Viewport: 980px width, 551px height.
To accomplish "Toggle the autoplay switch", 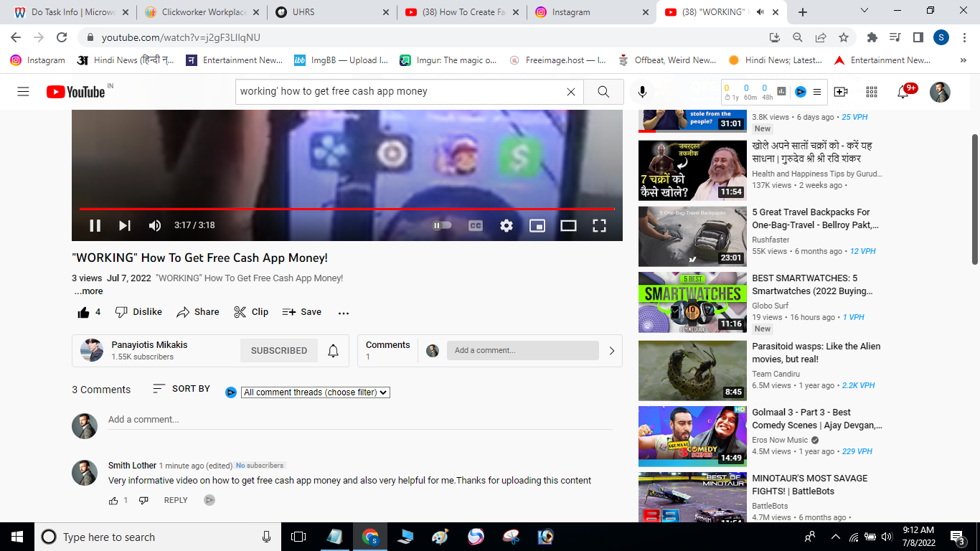I will [x=442, y=225].
